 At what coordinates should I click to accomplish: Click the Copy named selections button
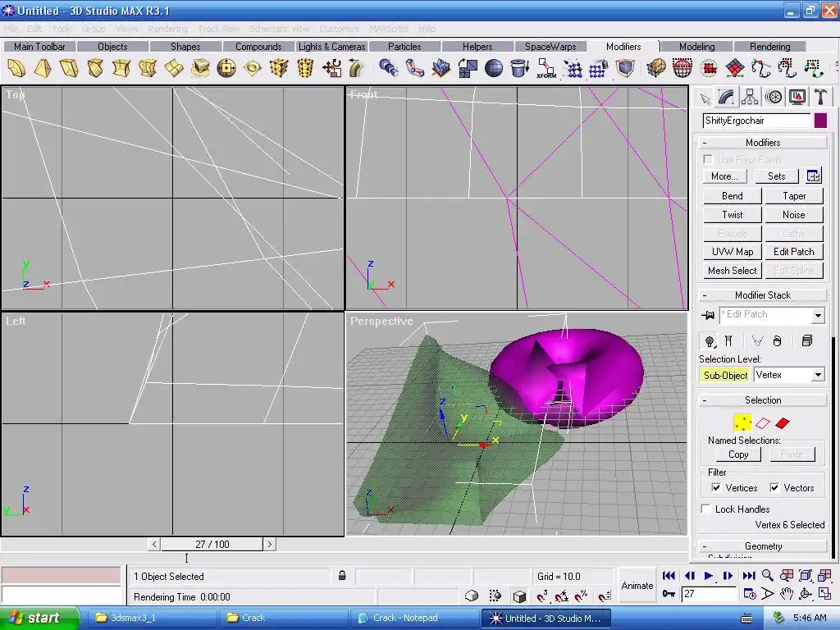[x=738, y=454]
